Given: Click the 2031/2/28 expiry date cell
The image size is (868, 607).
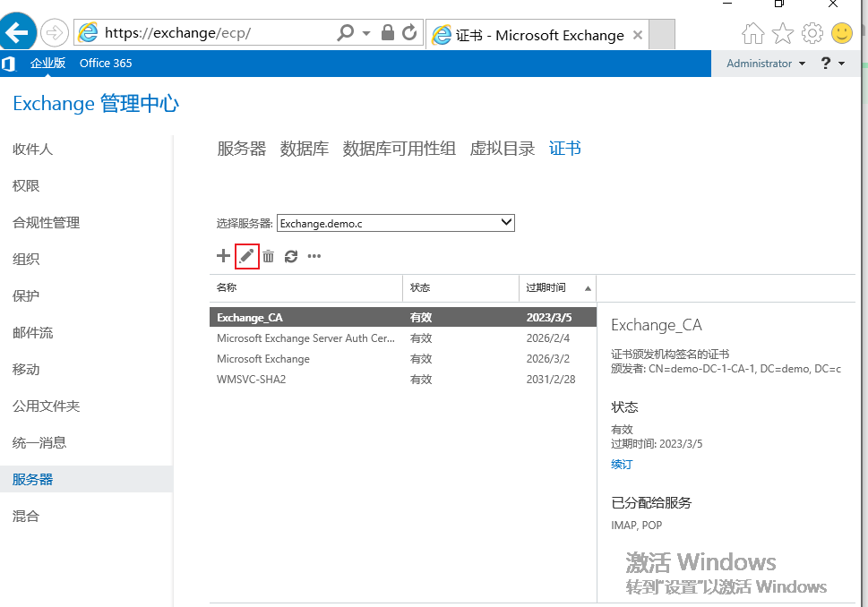Looking at the screenshot, I should point(551,380).
